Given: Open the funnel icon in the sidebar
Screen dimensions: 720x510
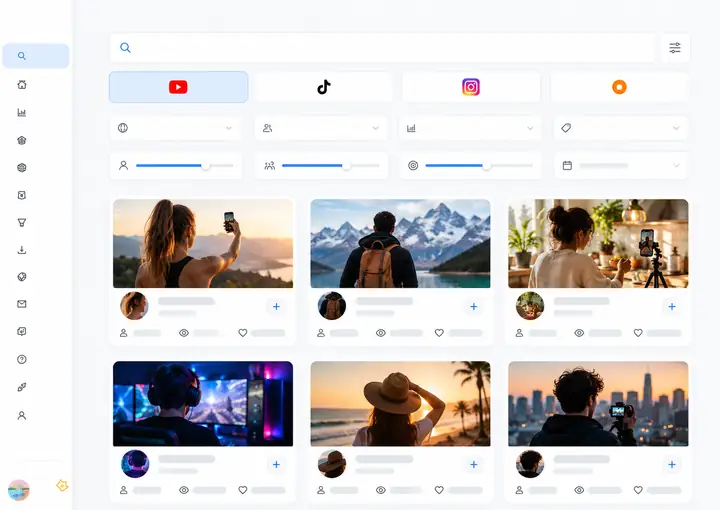Looking at the screenshot, I should pyautogui.click(x=22, y=223).
